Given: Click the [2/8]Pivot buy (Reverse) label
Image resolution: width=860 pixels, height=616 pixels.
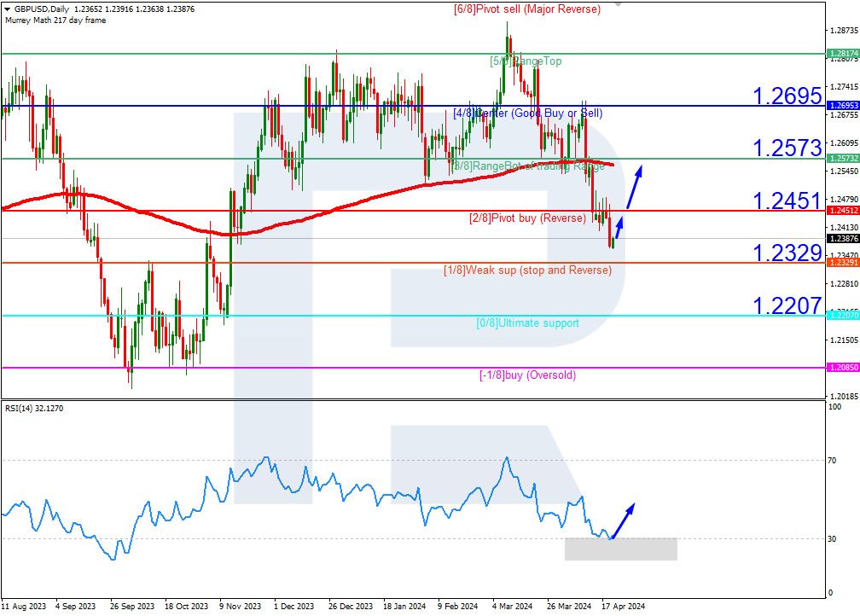Looking at the screenshot, I should (526, 218).
